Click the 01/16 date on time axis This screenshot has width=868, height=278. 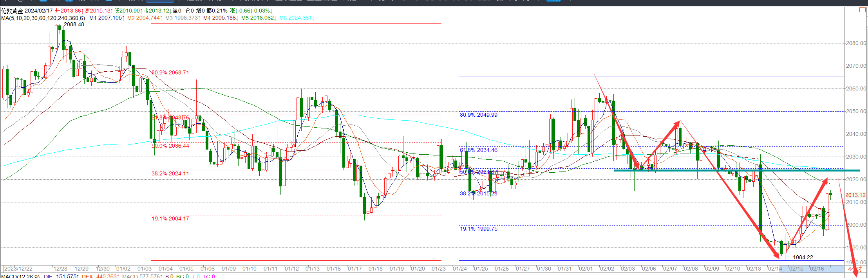point(333,269)
